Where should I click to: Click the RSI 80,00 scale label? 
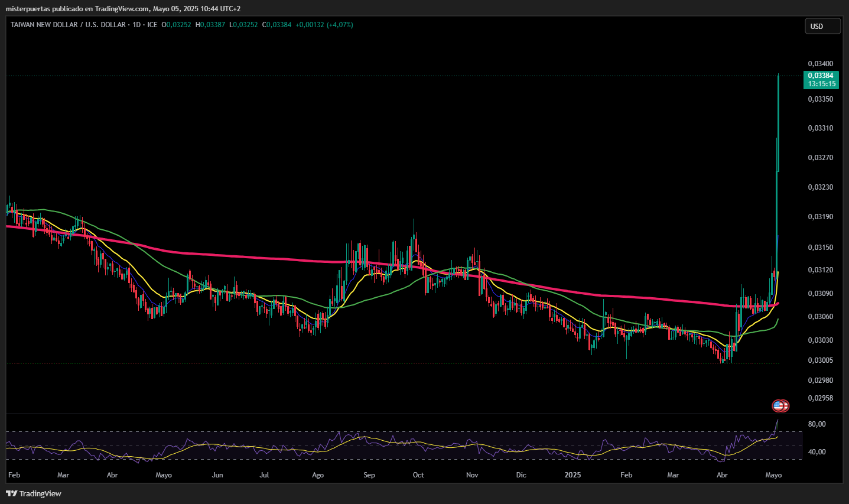coord(817,424)
